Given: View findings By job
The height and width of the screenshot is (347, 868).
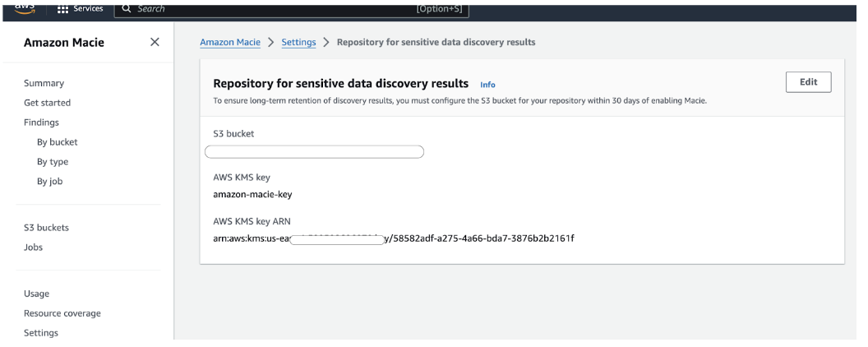Looking at the screenshot, I should 50,181.
